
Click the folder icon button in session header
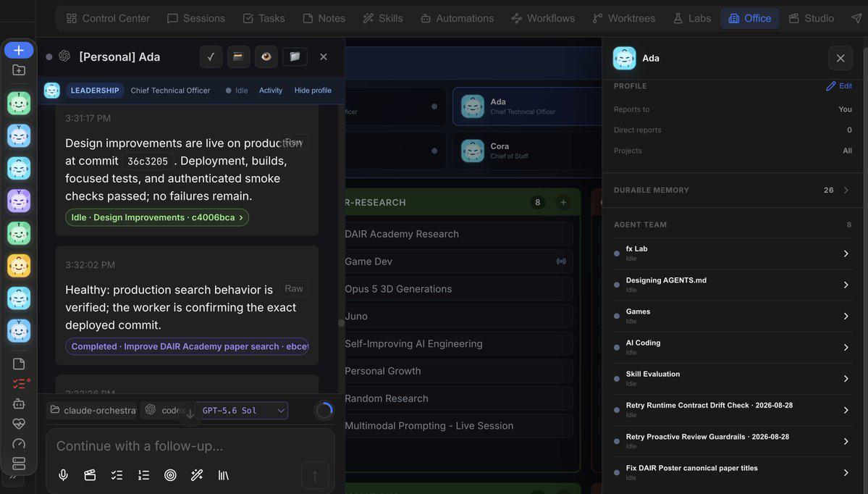295,56
